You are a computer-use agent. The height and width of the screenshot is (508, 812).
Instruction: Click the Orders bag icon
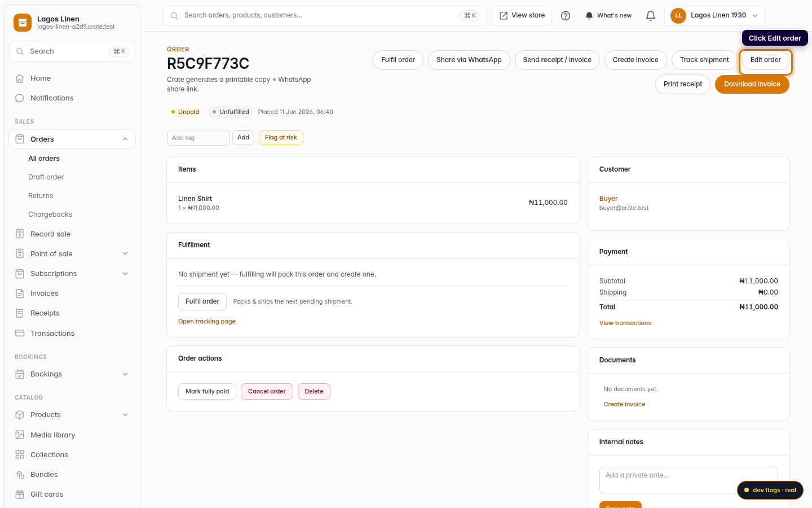tap(20, 139)
